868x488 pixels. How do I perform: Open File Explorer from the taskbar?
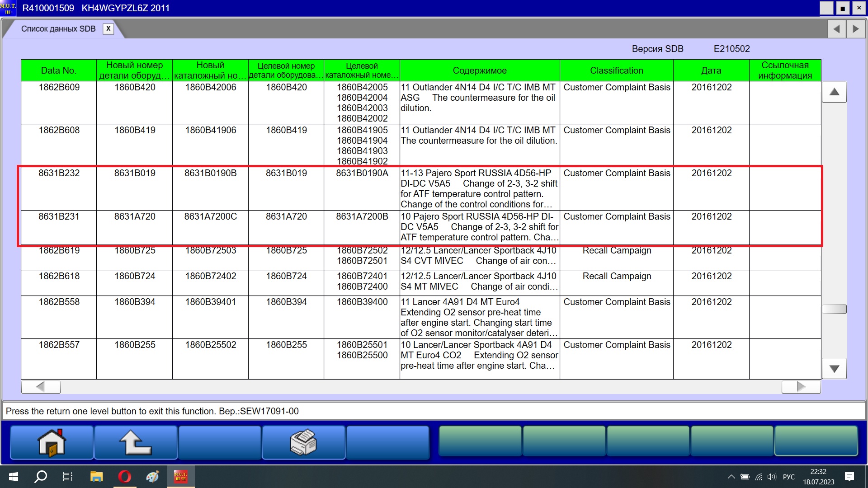pos(96,476)
